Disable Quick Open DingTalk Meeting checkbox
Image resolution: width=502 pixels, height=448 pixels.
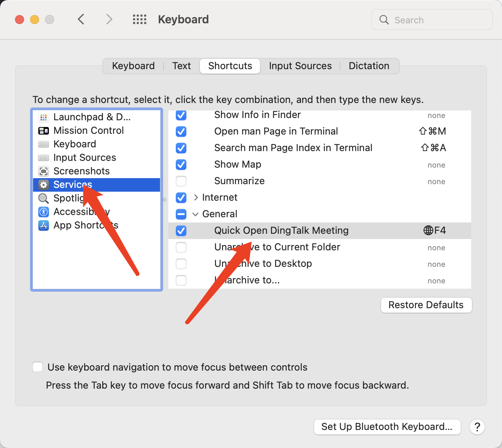[x=181, y=231]
